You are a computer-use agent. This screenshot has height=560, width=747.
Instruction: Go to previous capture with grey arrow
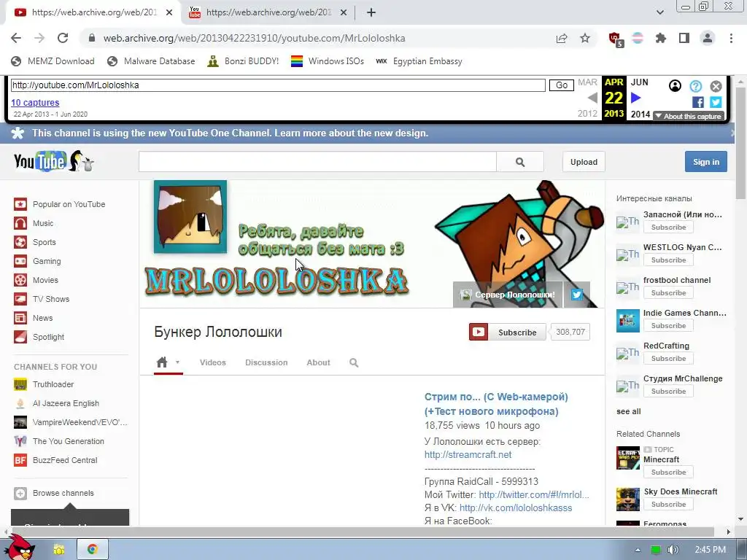coord(592,98)
